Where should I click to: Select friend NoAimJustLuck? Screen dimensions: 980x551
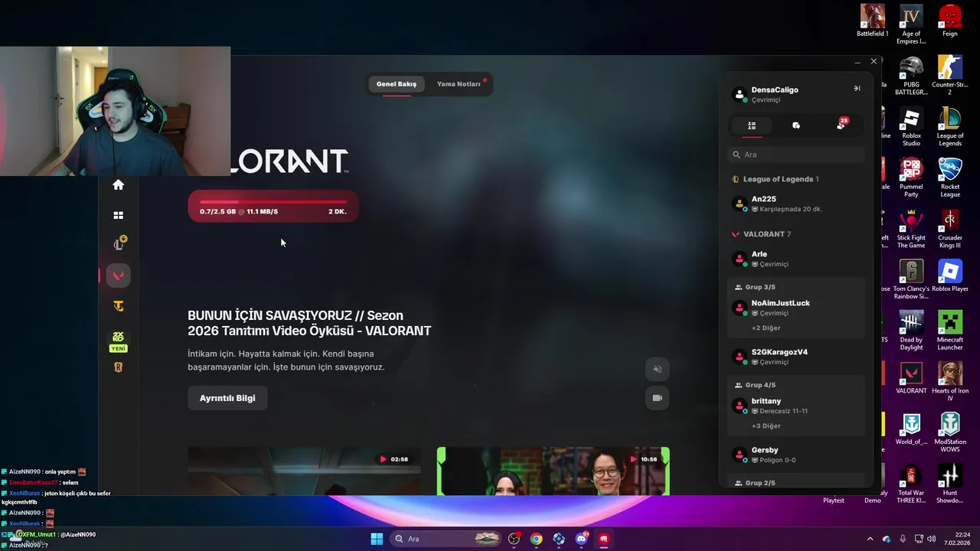[x=796, y=308]
